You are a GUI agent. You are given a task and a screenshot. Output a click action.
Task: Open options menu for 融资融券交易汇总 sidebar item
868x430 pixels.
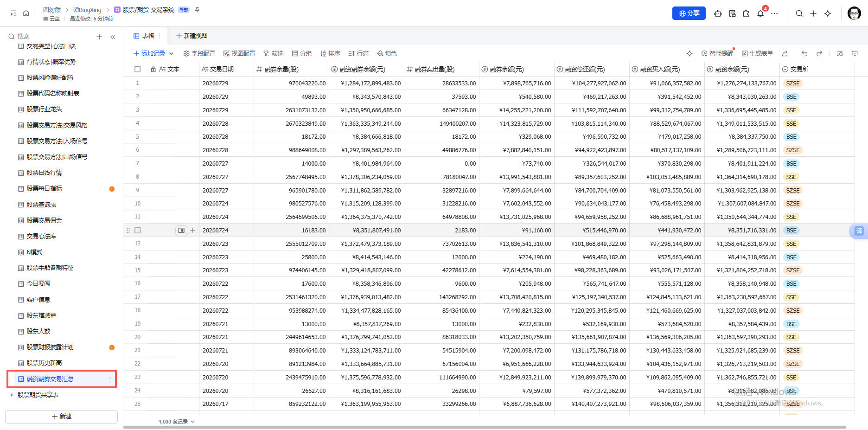(110, 379)
